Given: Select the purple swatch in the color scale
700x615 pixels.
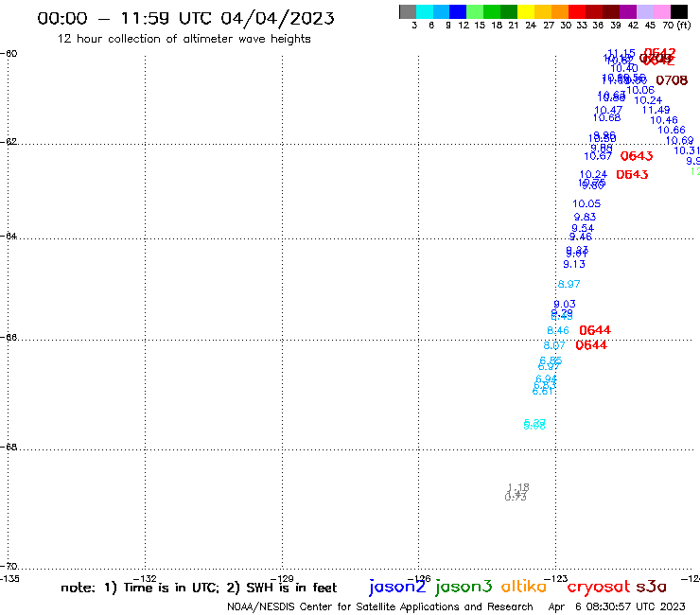Looking at the screenshot, I should point(628,11).
